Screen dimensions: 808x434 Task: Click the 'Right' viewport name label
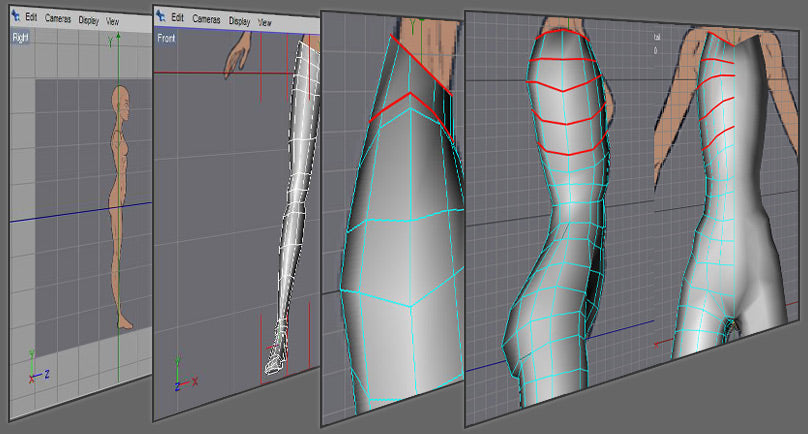point(21,38)
